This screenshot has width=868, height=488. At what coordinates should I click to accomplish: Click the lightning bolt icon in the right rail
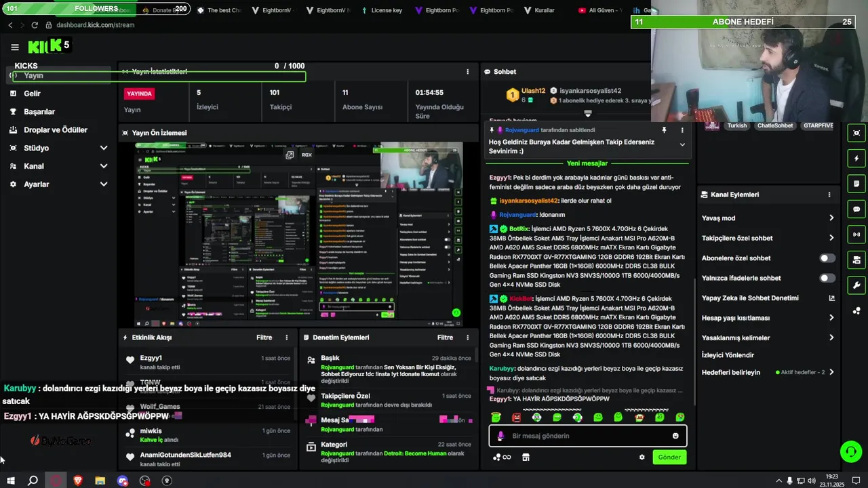[856, 159]
